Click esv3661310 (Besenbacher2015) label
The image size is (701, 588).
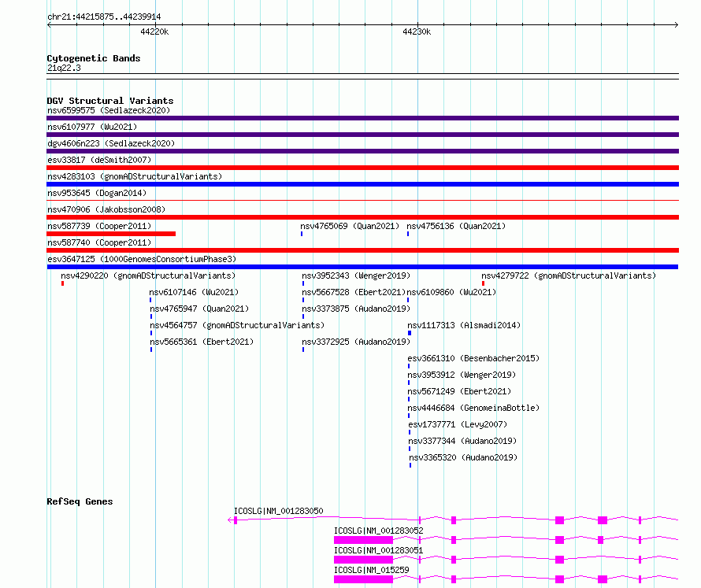[473, 358]
